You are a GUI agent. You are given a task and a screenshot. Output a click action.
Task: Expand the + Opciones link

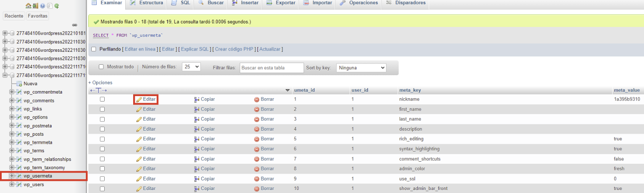[100, 83]
